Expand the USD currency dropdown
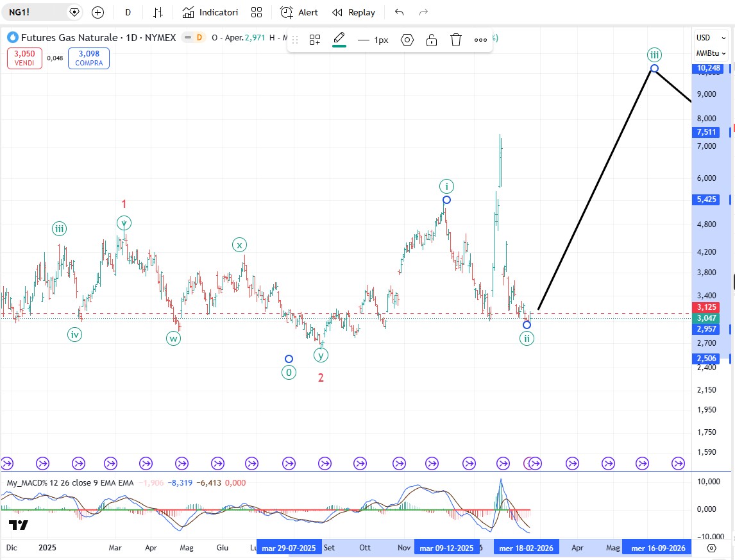 [x=711, y=38]
